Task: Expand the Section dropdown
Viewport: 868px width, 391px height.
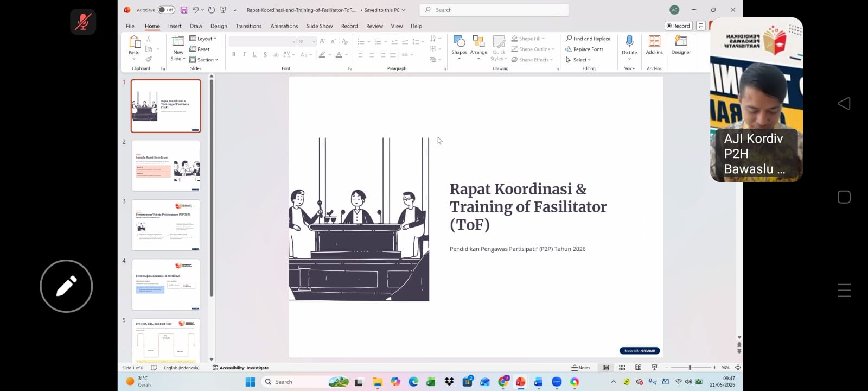Action: tap(203, 60)
